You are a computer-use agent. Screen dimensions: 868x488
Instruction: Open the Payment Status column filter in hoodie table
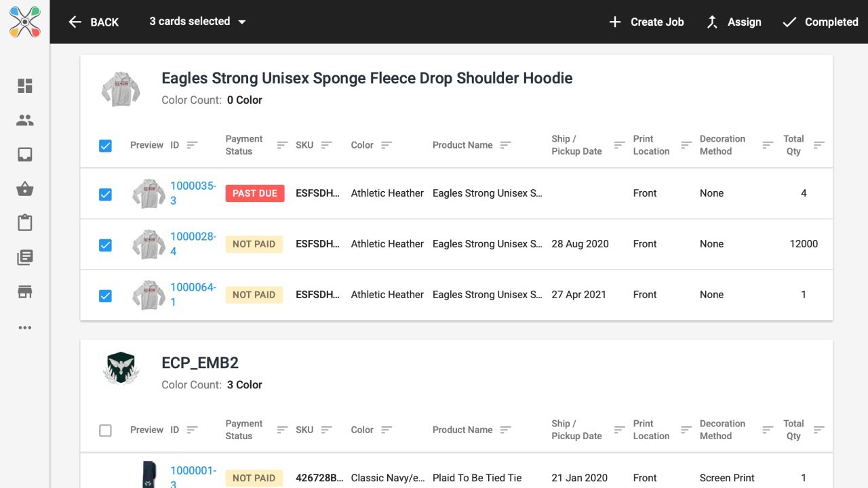(282, 145)
